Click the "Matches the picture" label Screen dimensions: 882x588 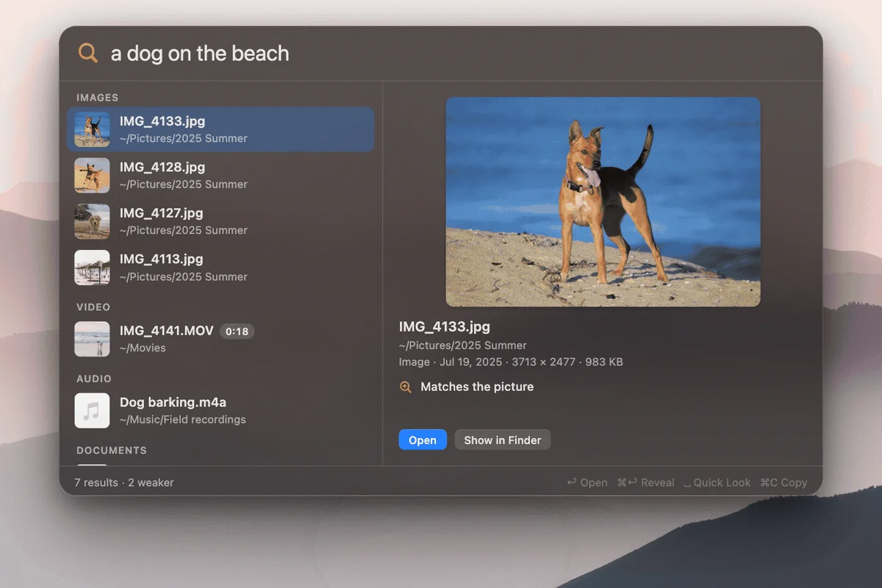click(477, 387)
